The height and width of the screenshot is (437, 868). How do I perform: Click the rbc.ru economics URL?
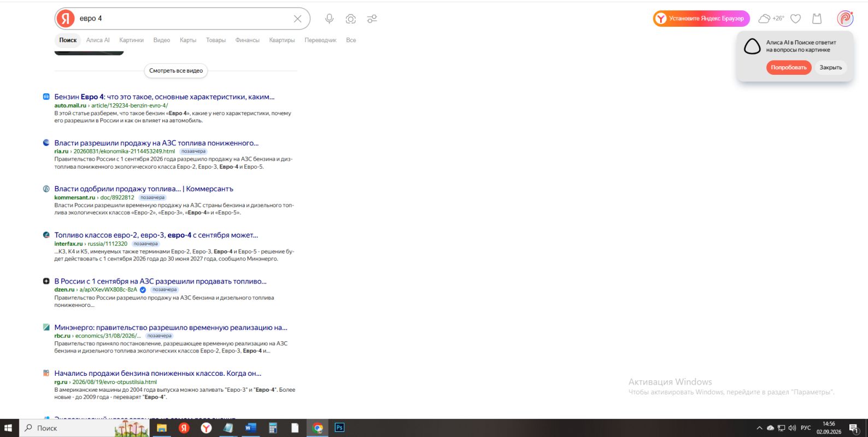tap(97, 335)
